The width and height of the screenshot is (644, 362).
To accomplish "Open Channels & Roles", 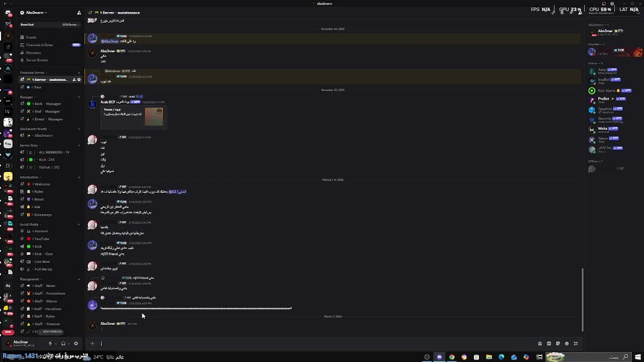I will click(x=49, y=45).
